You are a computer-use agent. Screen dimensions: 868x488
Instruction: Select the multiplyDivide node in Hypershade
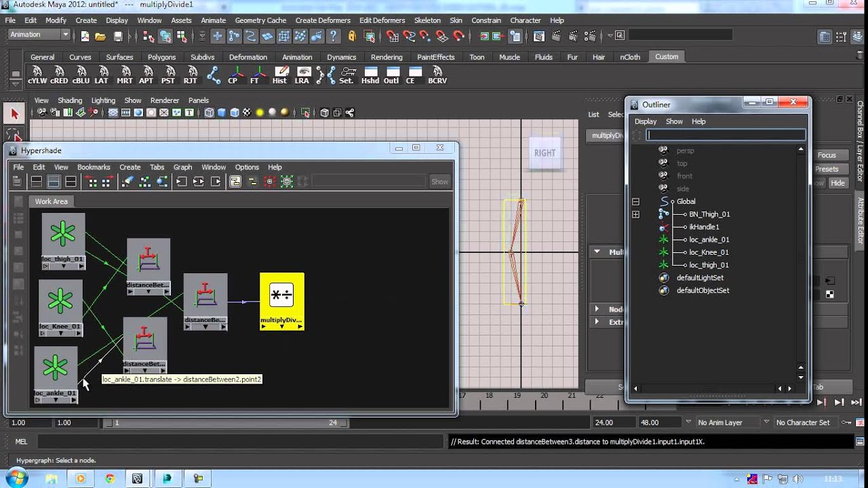pyautogui.click(x=281, y=302)
